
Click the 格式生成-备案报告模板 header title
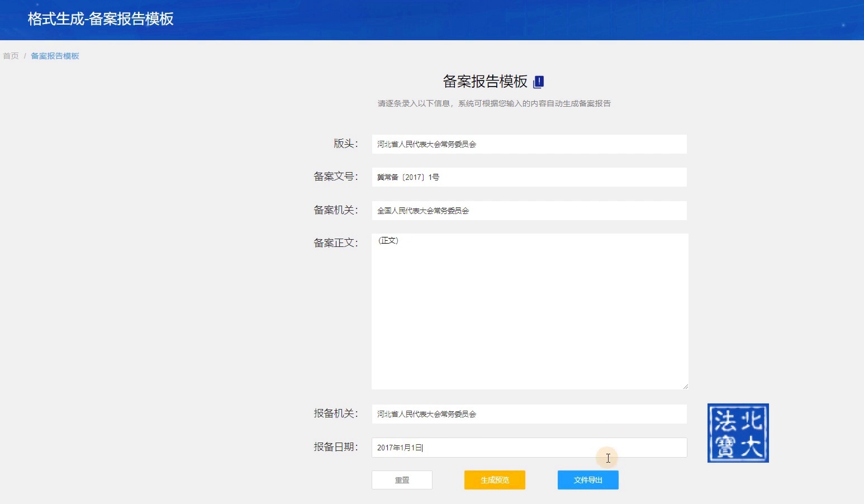(101, 19)
